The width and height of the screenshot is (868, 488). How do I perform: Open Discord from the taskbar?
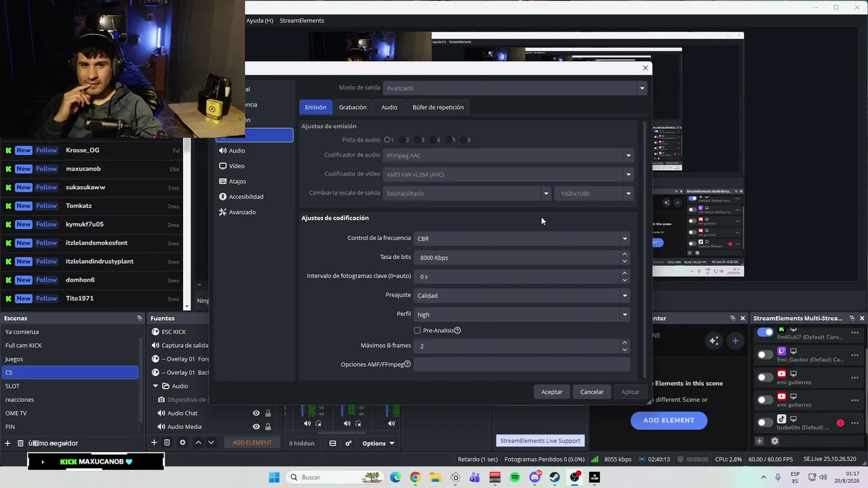535,477
